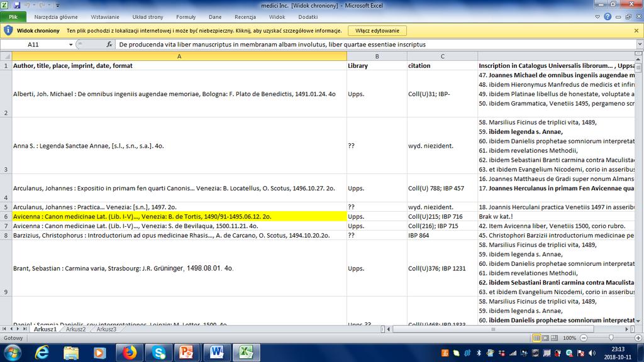The image size is (644, 362).
Task: Expand the Name Box dropdown arrow
Action: pyautogui.click(x=70, y=45)
